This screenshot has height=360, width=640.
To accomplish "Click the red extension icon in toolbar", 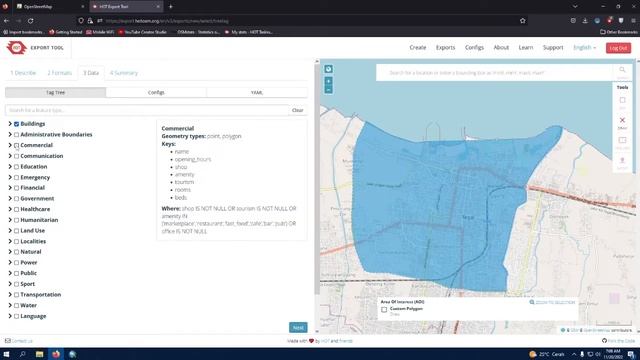I will [x=609, y=21].
